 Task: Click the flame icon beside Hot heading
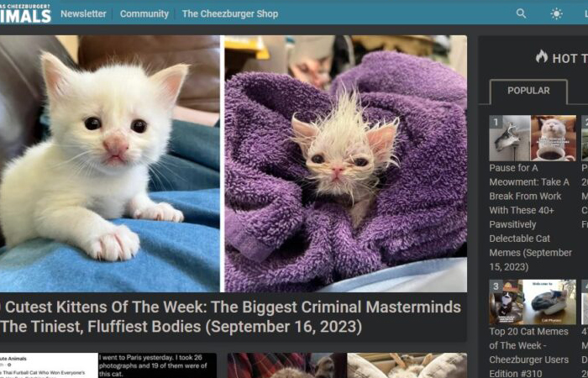[x=542, y=56]
